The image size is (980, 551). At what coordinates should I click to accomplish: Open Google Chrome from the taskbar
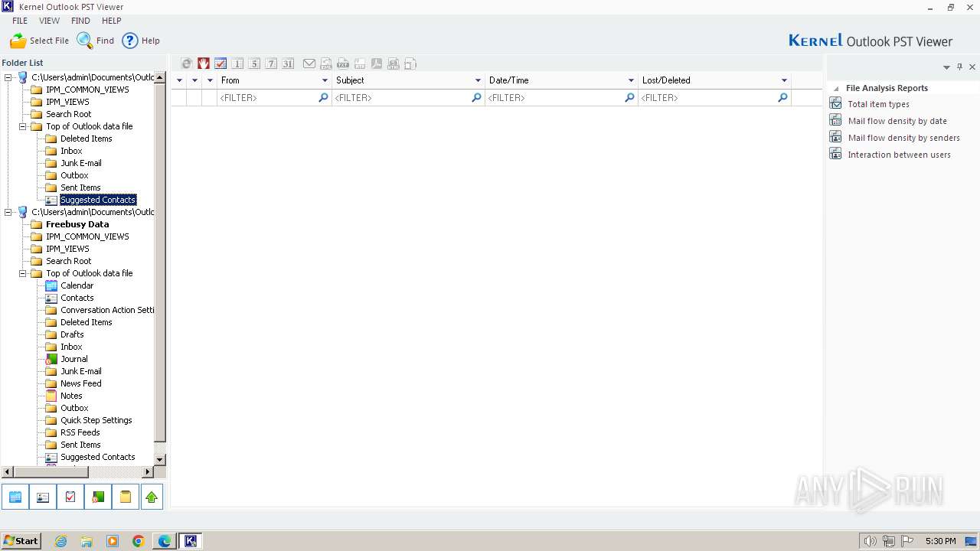click(x=139, y=541)
